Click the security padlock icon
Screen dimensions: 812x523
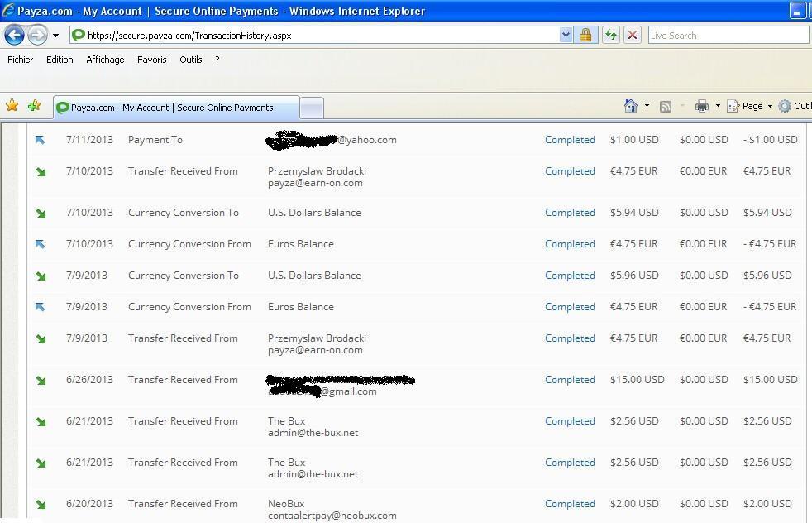tap(585, 36)
